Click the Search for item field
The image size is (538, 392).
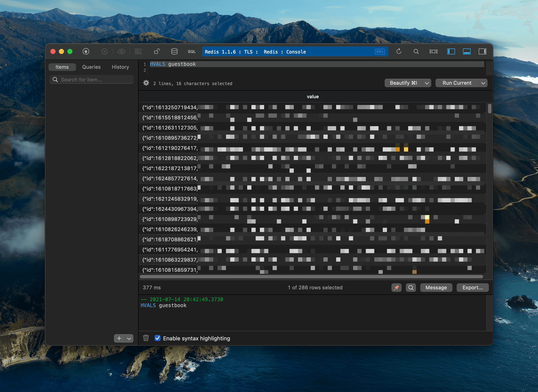[x=92, y=80]
